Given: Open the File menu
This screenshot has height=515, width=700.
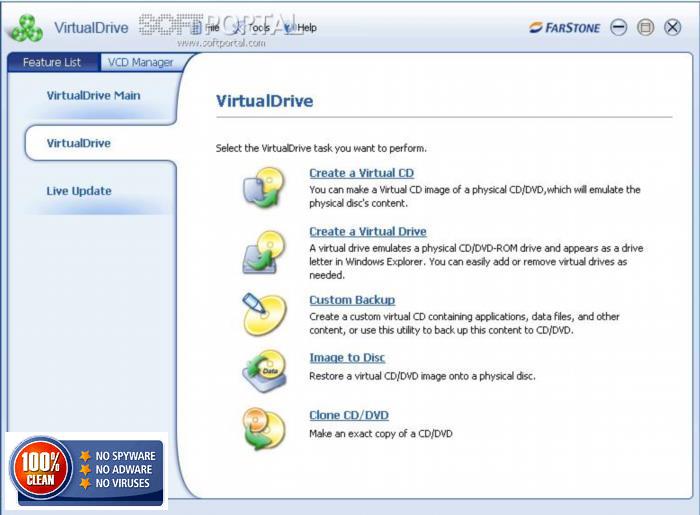Looking at the screenshot, I should pyautogui.click(x=208, y=28).
